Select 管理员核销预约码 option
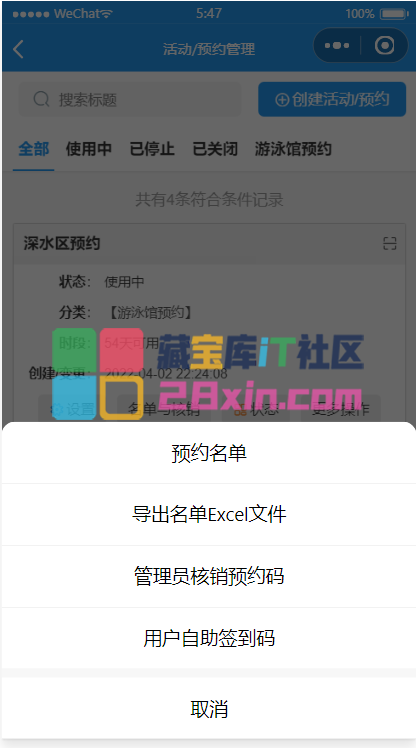 [x=208, y=576]
